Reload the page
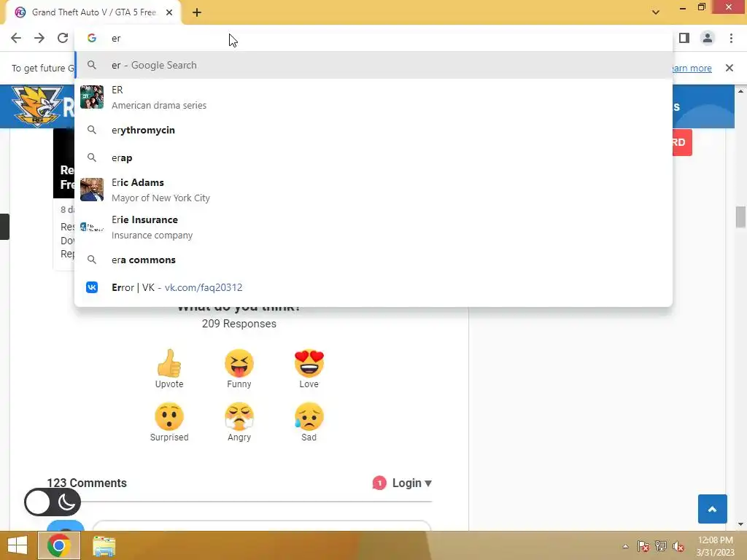The width and height of the screenshot is (747, 560). 63,38
